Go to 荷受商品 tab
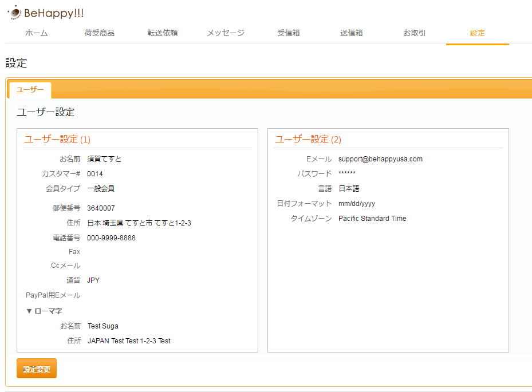This screenshot has width=532, height=392. tap(99, 33)
